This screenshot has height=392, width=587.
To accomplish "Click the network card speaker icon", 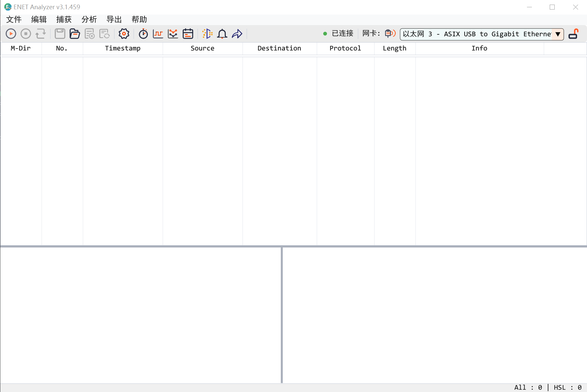I will coord(390,33).
